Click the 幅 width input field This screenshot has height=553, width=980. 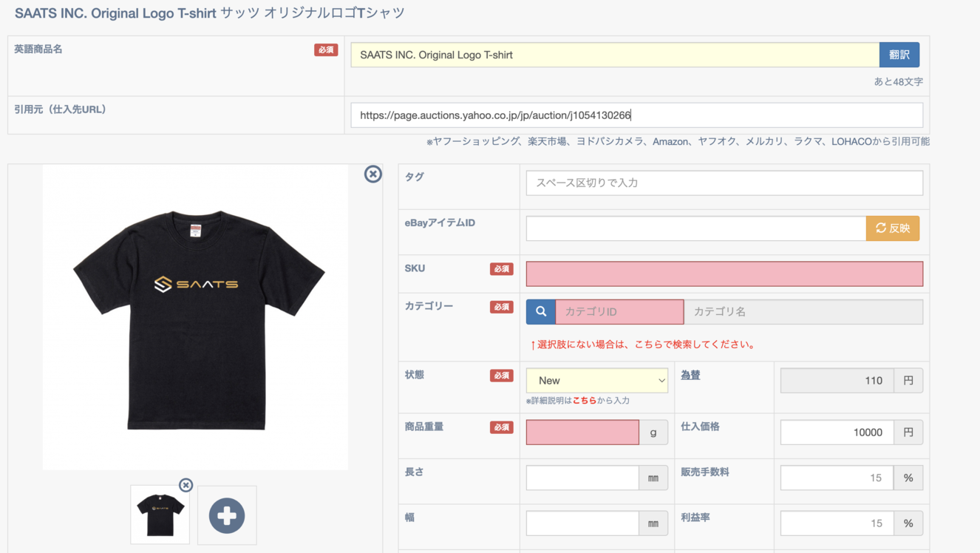tap(582, 523)
